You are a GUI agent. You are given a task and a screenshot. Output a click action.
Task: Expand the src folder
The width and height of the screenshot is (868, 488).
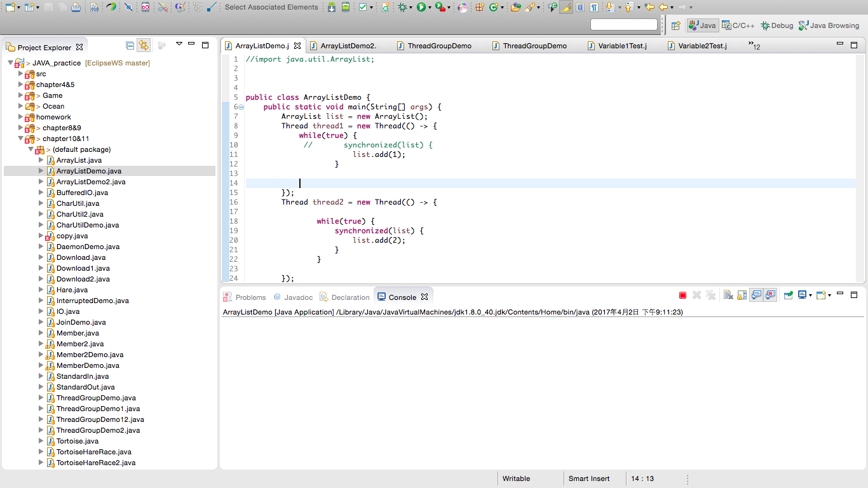[21, 74]
